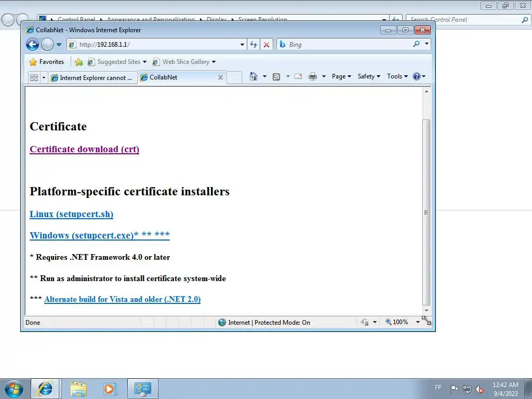Click the Home icon in command bar
The width and height of the screenshot is (532, 399).
254,76
